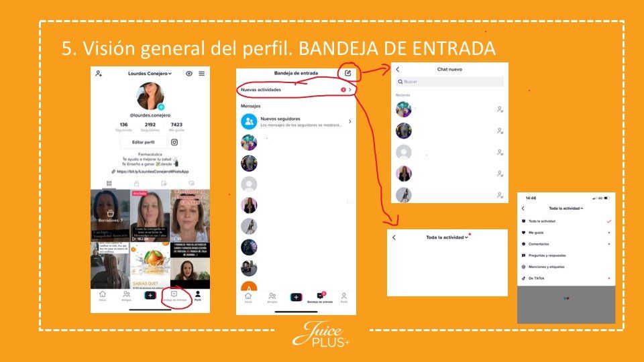
Task: Select Me gusta filter option
Action: (566, 233)
